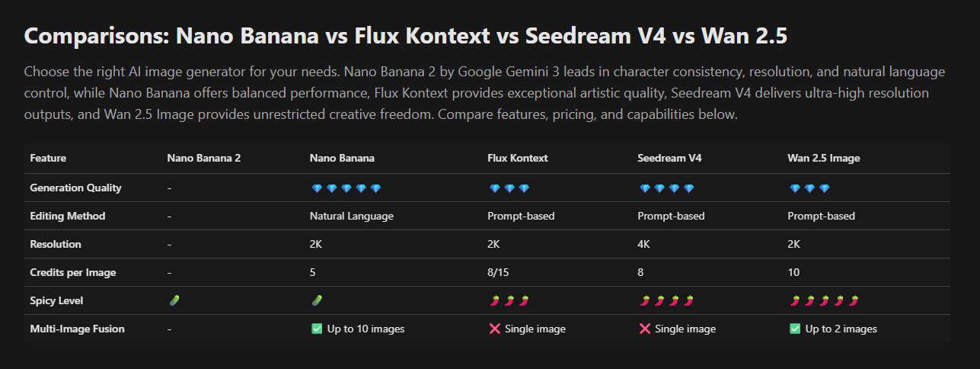Click the Credits per Image row label

click(x=73, y=272)
